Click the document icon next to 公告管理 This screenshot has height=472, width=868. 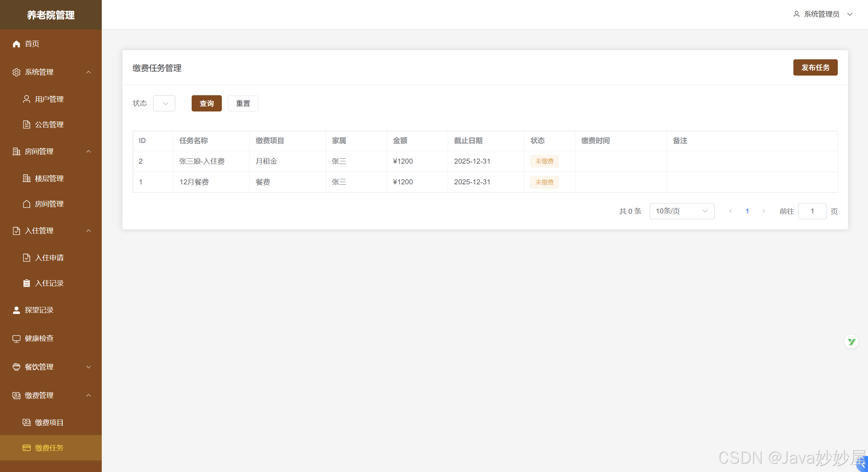(26, 124)
